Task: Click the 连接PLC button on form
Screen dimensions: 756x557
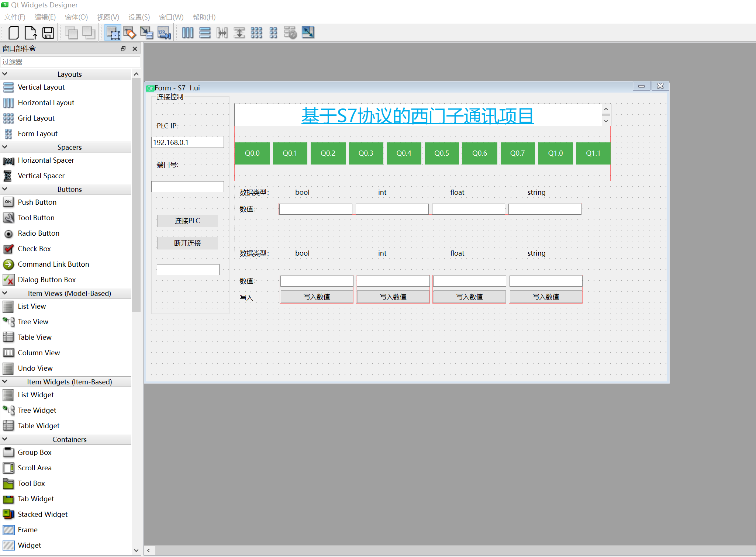Action: [187, 221]
